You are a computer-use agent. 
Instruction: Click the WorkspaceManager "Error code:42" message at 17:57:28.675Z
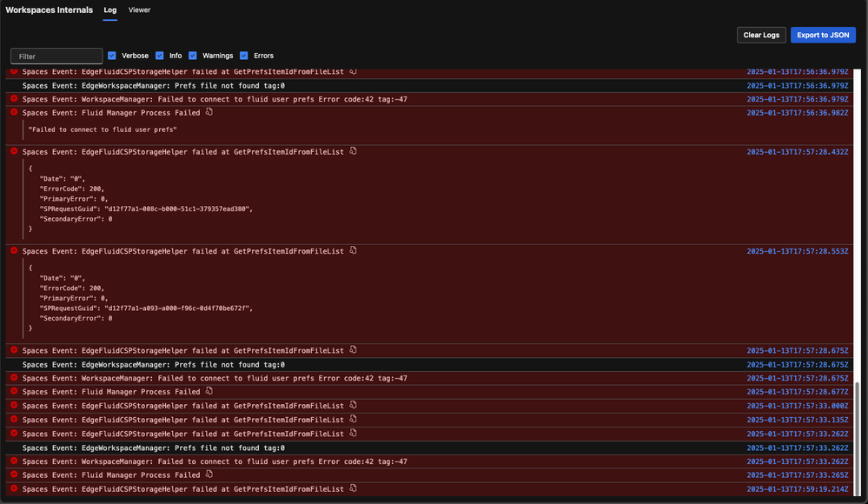pos(215,378)
